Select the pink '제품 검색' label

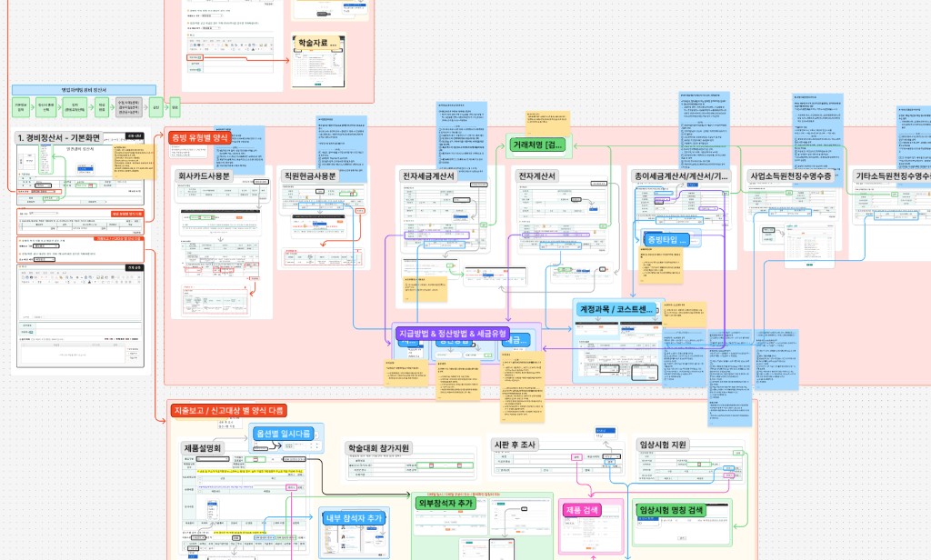click(x=583, y=509)
